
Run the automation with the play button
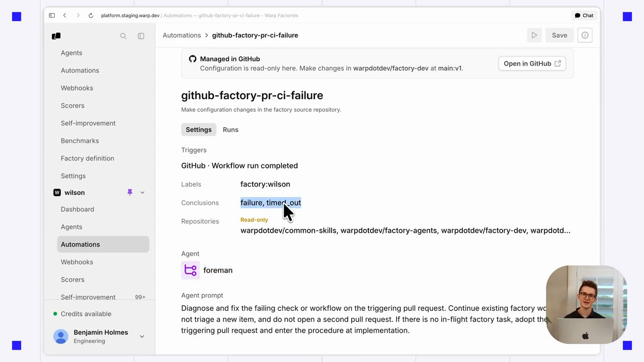(x=534, y=35)
